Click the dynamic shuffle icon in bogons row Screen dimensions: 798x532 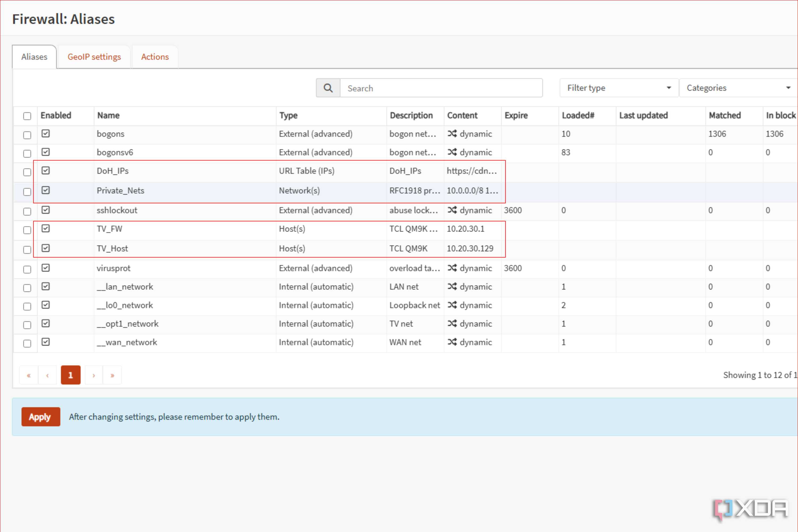[452, 134]
